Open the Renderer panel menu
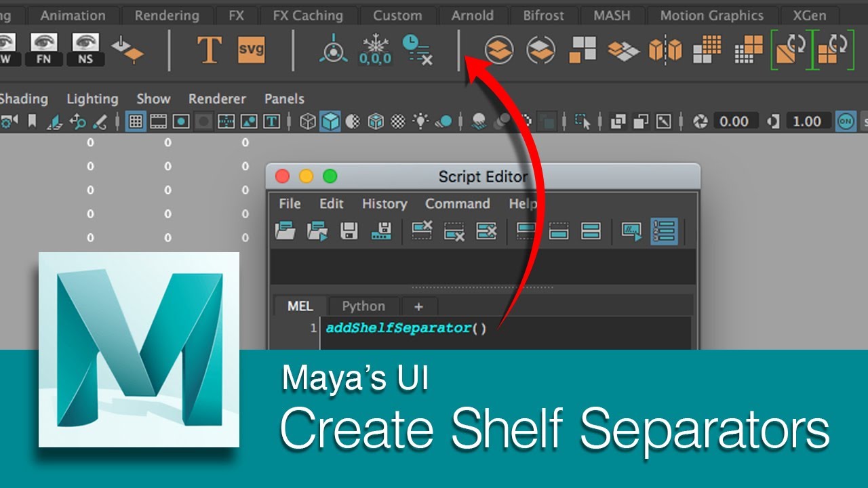Image resolution: width=868 pixels, height=488 pixels. pos(217,99)
